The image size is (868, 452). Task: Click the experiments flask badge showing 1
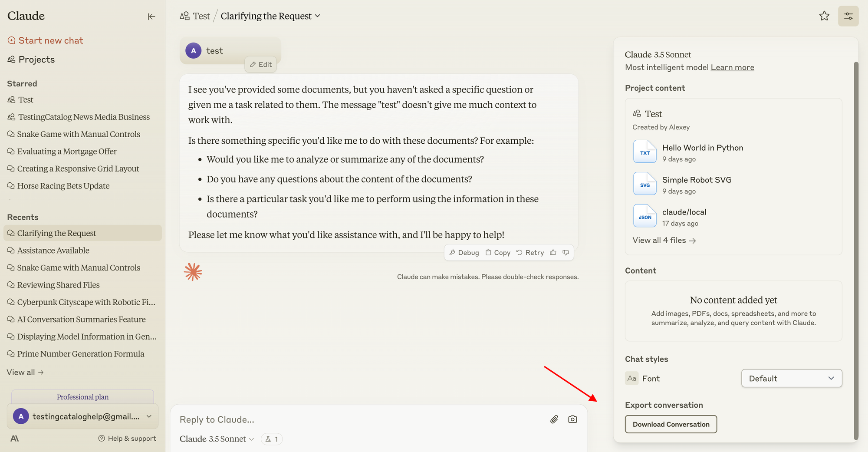272,439
